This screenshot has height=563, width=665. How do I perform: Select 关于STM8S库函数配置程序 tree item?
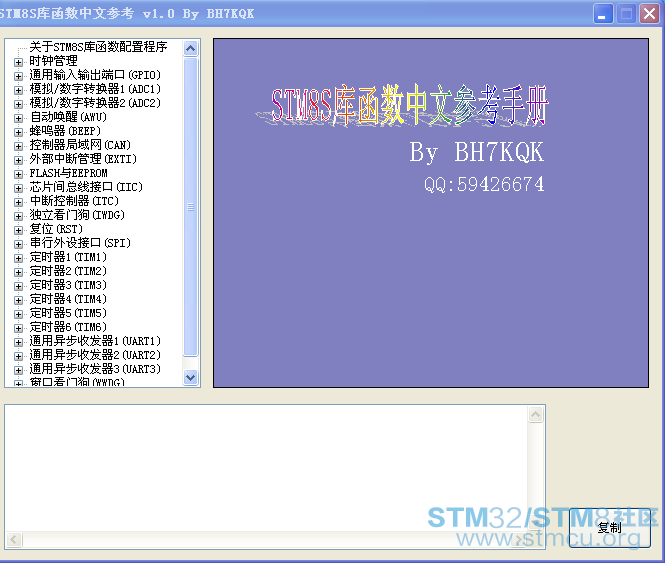tap(98, 47)
